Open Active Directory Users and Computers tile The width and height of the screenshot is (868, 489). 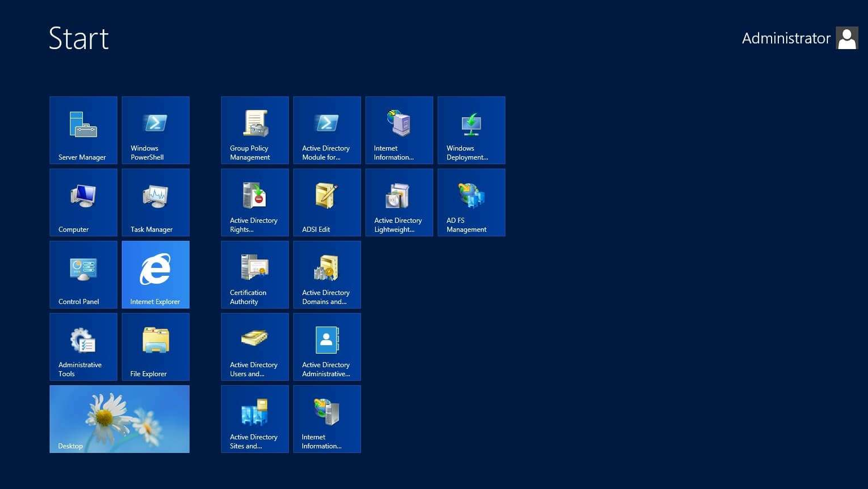(255, 347)
